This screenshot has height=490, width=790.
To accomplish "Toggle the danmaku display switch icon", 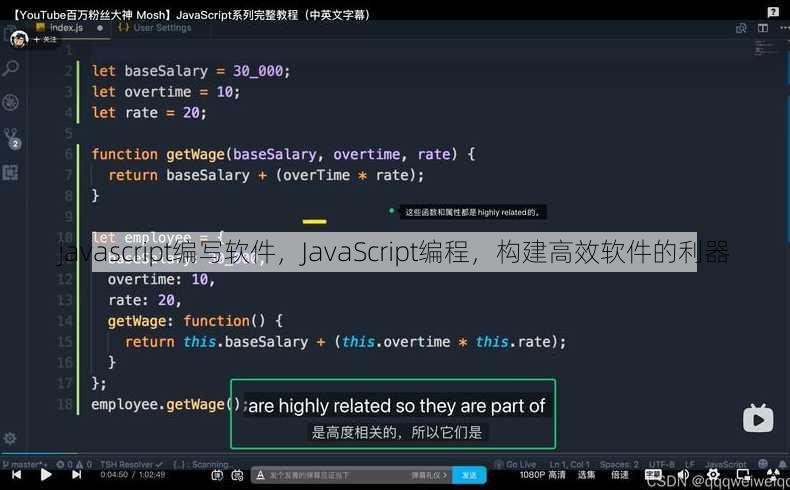I will [217, 475].
